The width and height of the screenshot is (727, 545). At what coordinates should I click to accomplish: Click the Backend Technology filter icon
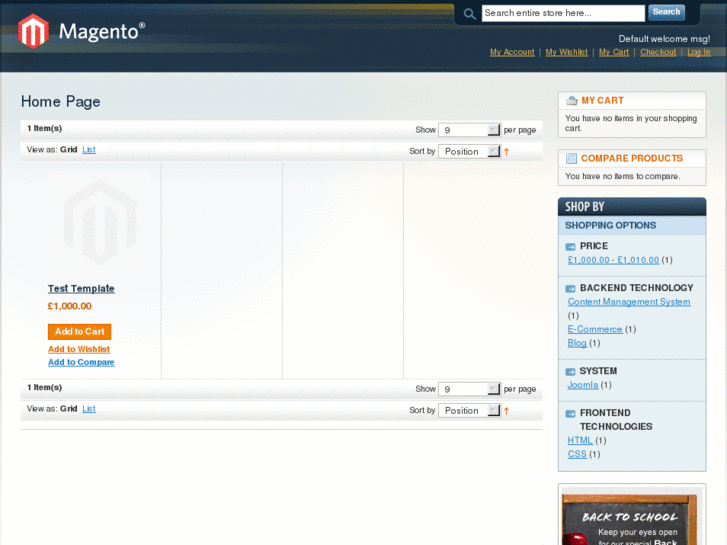tap(570, 289)
